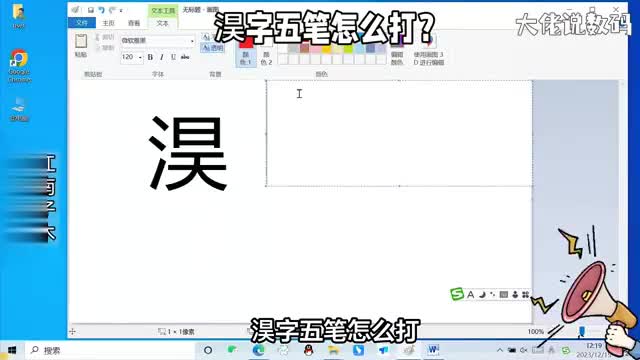Image resolution: width=640 pixels, height=360 pixels.
Task: Select the user folder desktop icon
Action: [x=18, y=16]
